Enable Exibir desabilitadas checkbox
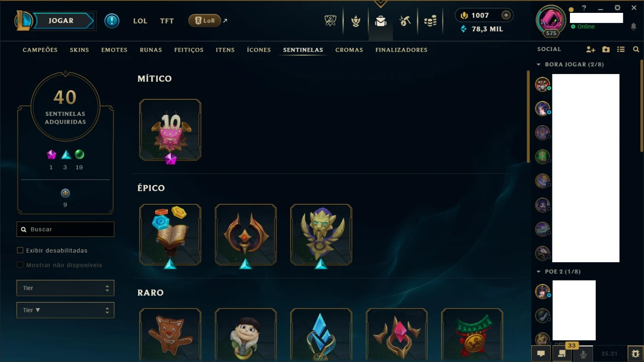The height and width of the screenshot is (362, 644). (20, 250)
